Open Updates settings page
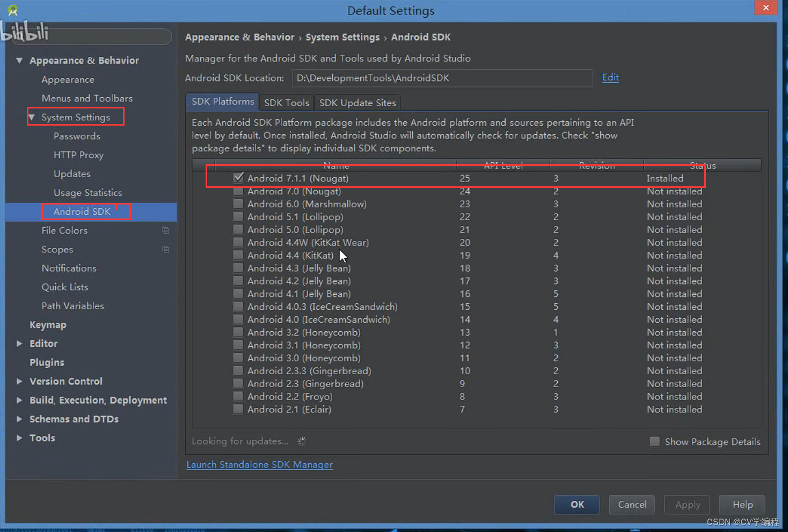This screenshot has height=532, width=788. tap(72, 174)
